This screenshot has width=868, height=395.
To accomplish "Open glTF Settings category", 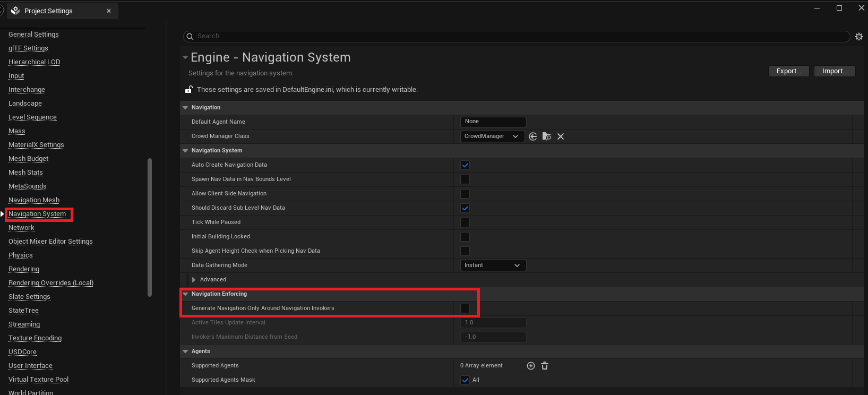I will coord(28,48).
